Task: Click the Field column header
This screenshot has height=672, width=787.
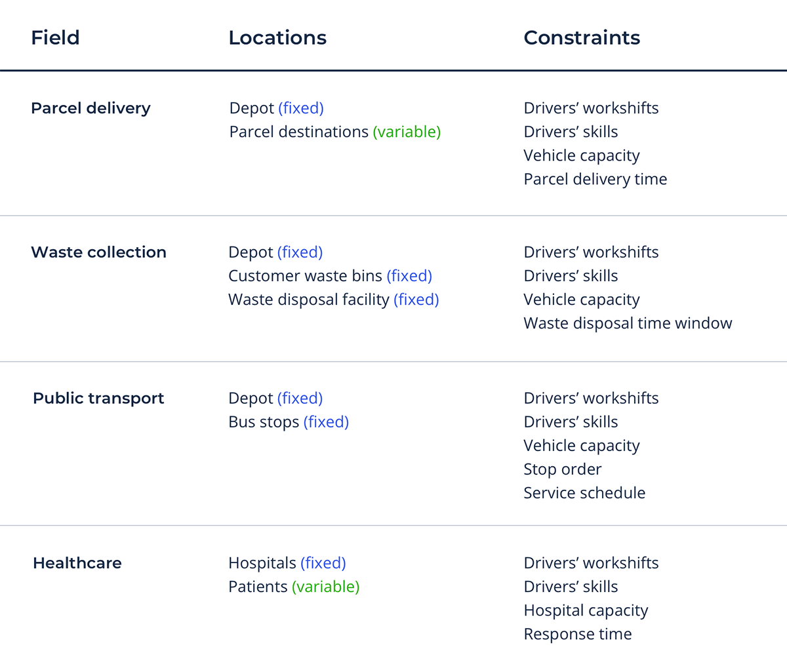Action: [x=55, y=38]
